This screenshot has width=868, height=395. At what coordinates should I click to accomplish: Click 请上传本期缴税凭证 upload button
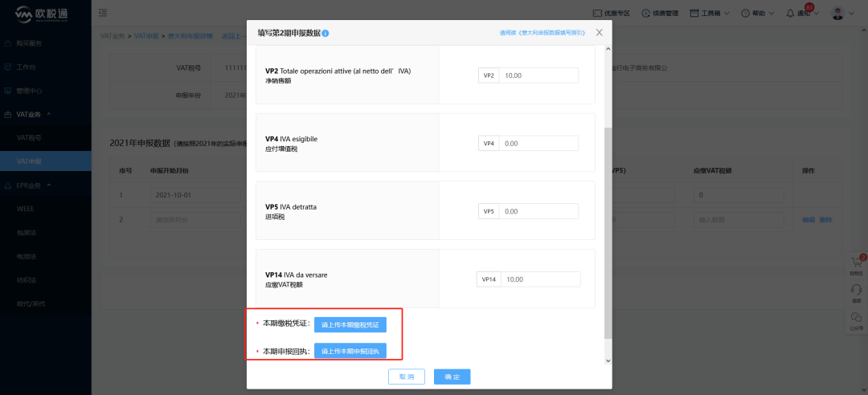click(x=350, y=324)
